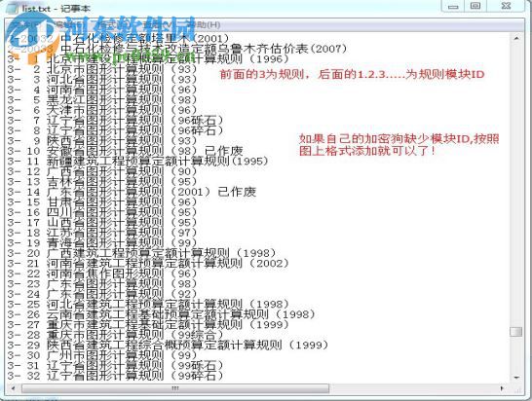The image size is (532, 401).
Task: Click row 3- 19 青海省图形计算规则 (99)
Action: 102,243
